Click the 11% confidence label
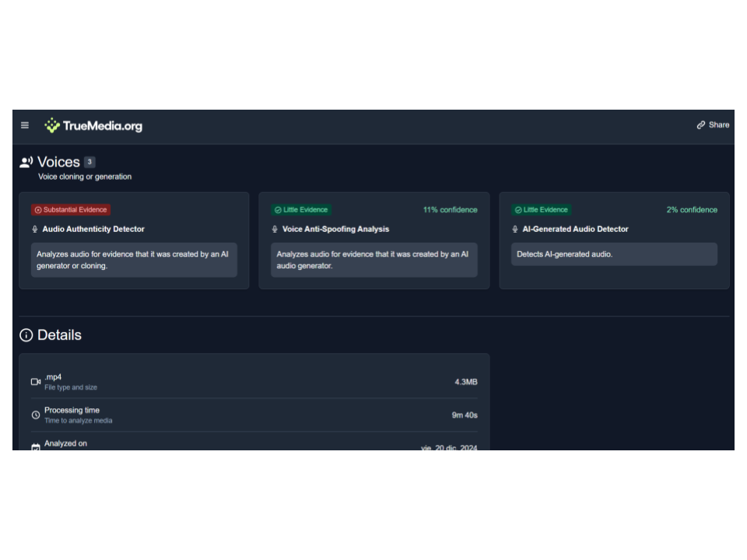 tap(450, 210)
